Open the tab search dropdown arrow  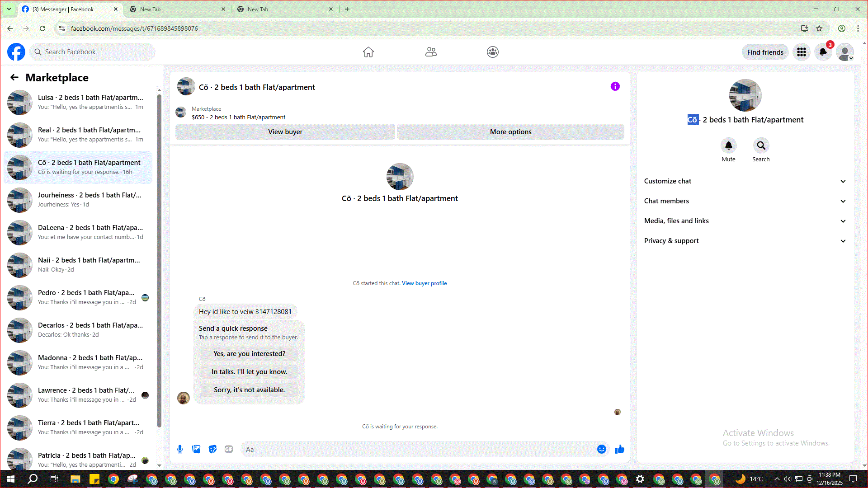[9, 9]
